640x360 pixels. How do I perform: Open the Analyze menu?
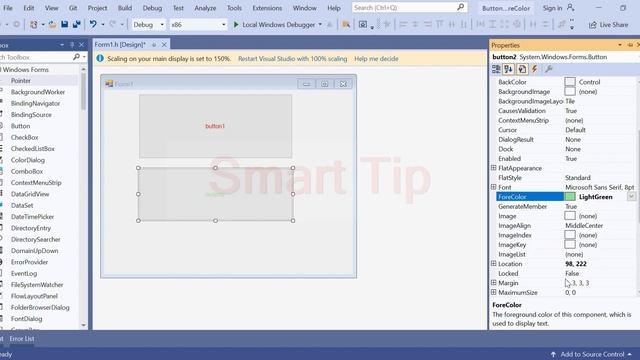(x=205, y=8)
